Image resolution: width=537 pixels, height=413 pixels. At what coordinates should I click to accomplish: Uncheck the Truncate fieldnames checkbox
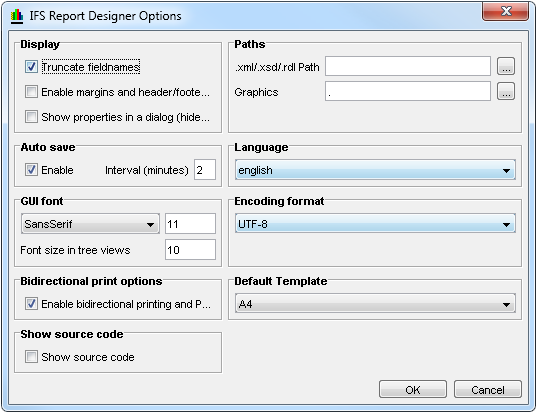32,67
